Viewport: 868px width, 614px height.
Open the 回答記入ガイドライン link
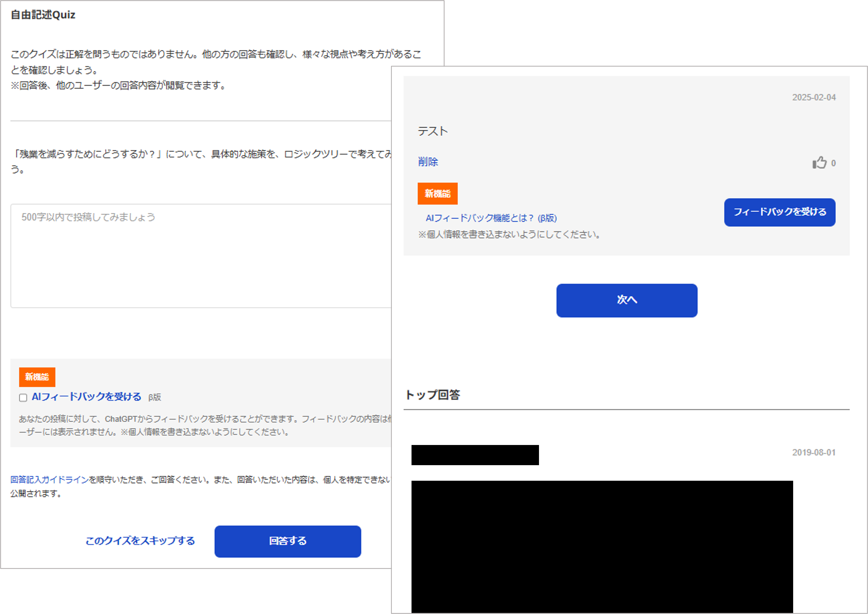coord(49,480)
